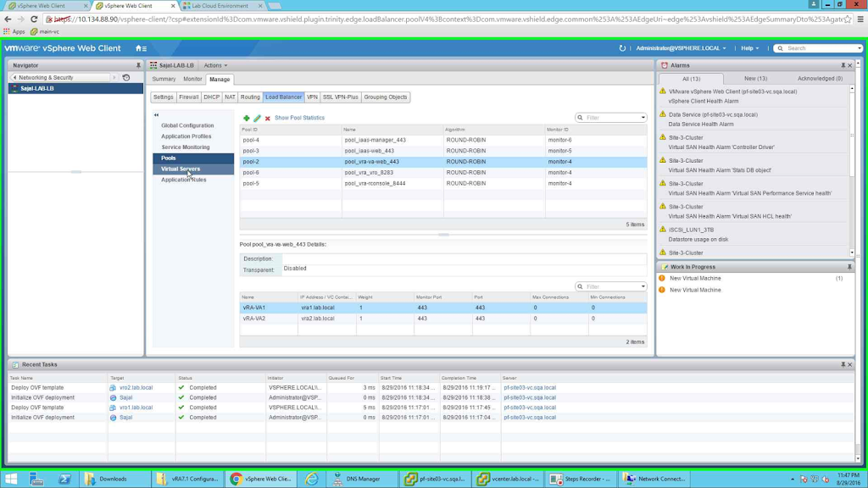Open navigator history icon

pyautogui.click(x=126, y=77)
